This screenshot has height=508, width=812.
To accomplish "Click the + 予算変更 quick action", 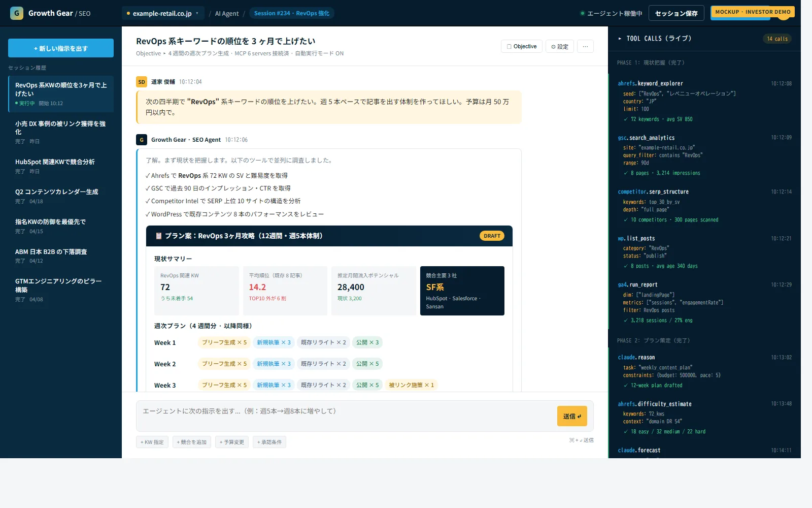I will coord(232,442).
